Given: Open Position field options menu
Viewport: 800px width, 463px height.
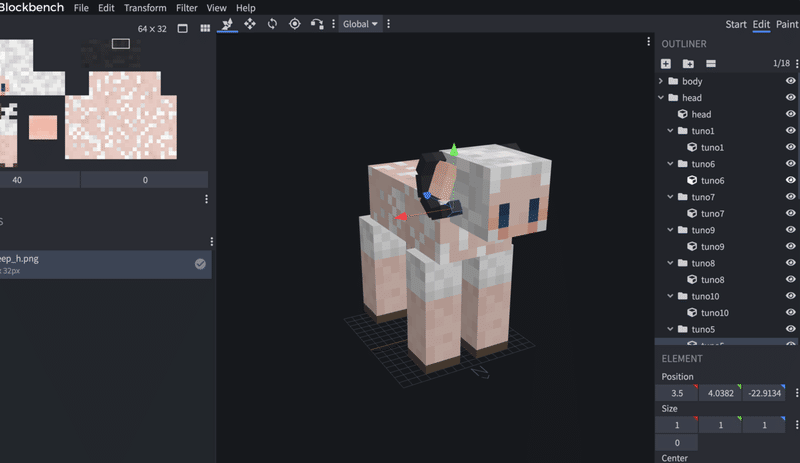Looking at the screenshot, I should coord(797,393).
